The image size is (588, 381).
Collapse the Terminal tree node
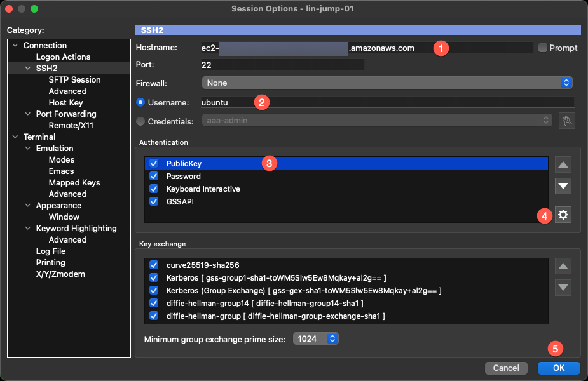tap(15, 137)
